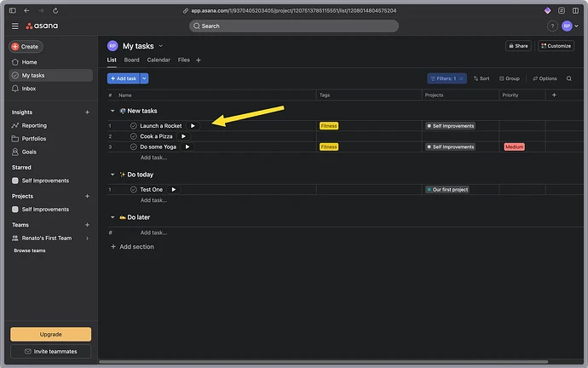Click the Add task button

124,78
